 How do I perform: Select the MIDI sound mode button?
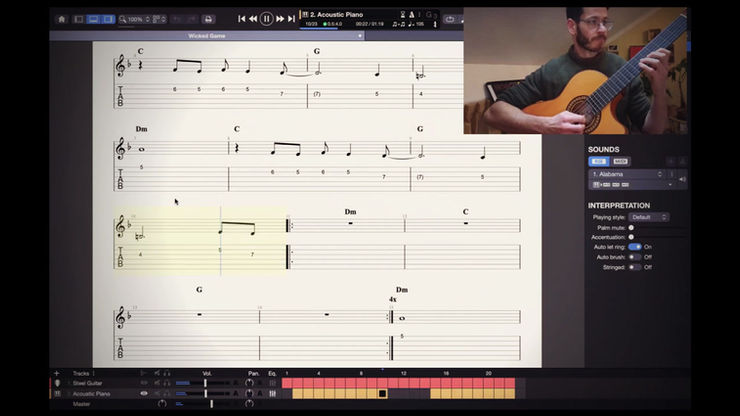pos(620,161)
